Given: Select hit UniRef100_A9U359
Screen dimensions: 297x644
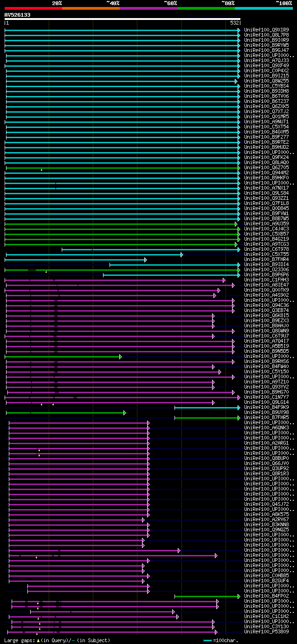Looking at the screenshot, I should pos(266,223).
